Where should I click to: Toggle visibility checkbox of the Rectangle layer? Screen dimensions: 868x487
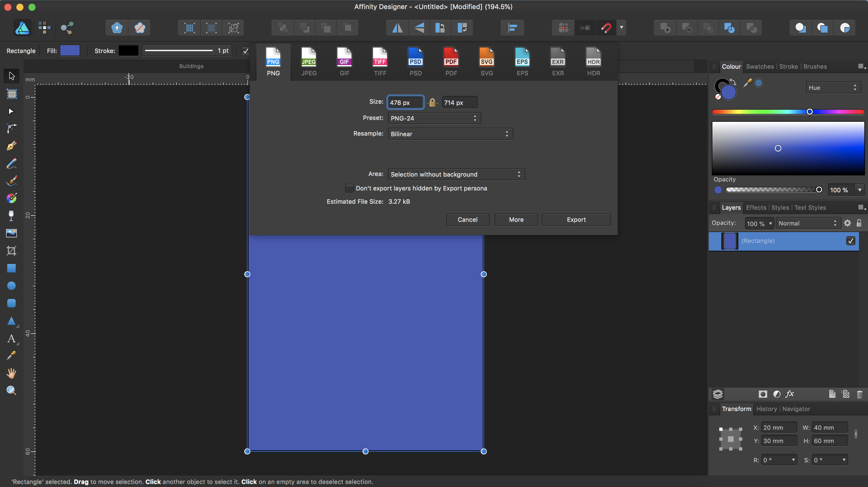tap(851, 241)
